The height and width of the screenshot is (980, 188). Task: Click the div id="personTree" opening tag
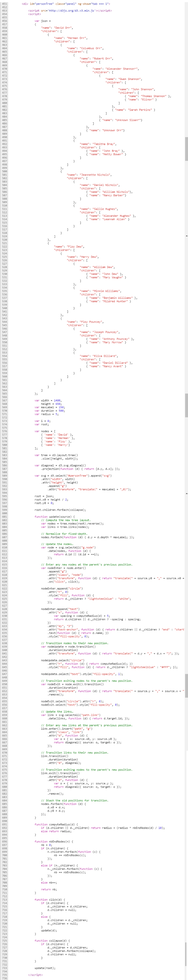point(66,4)
